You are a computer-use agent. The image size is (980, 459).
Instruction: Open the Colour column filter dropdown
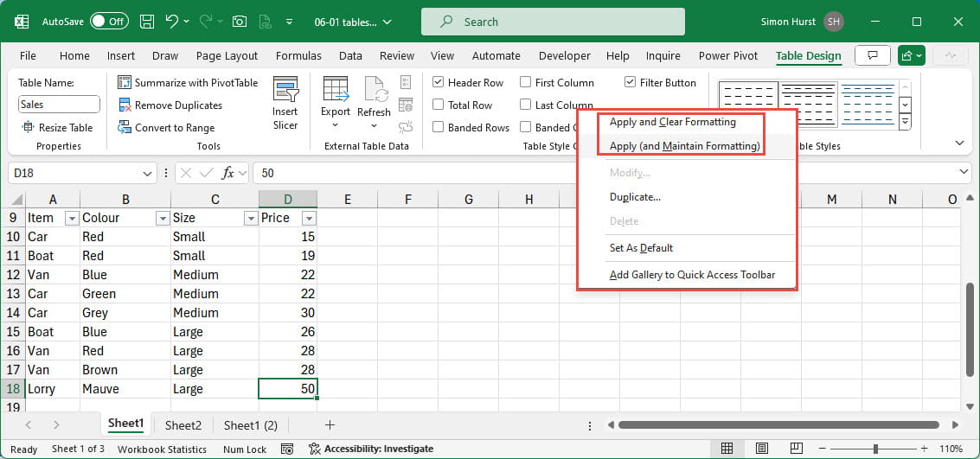162,219
